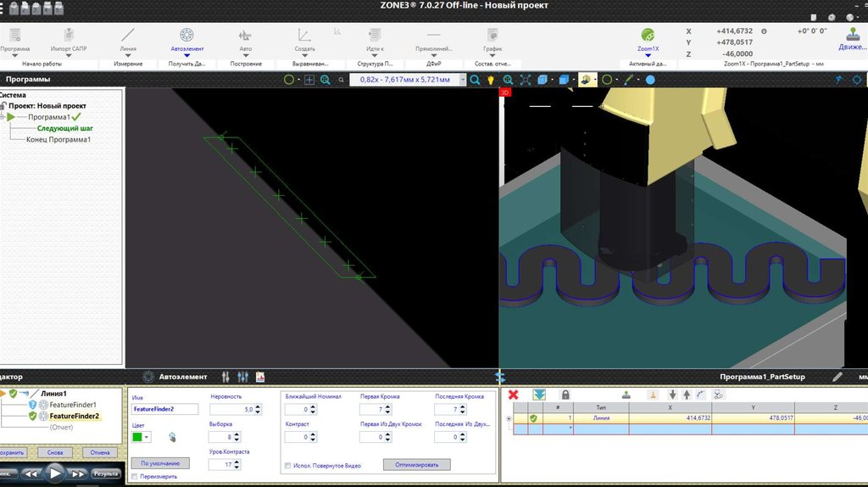868x487 pixels.
Task: Click the padlock lock icon
Action: (x=565, y=395)
